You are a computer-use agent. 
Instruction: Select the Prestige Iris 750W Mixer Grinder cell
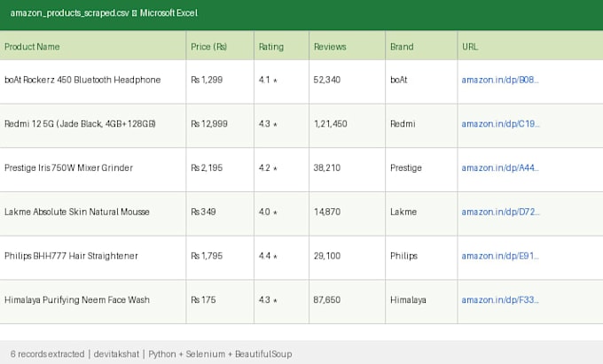point(93,170)
